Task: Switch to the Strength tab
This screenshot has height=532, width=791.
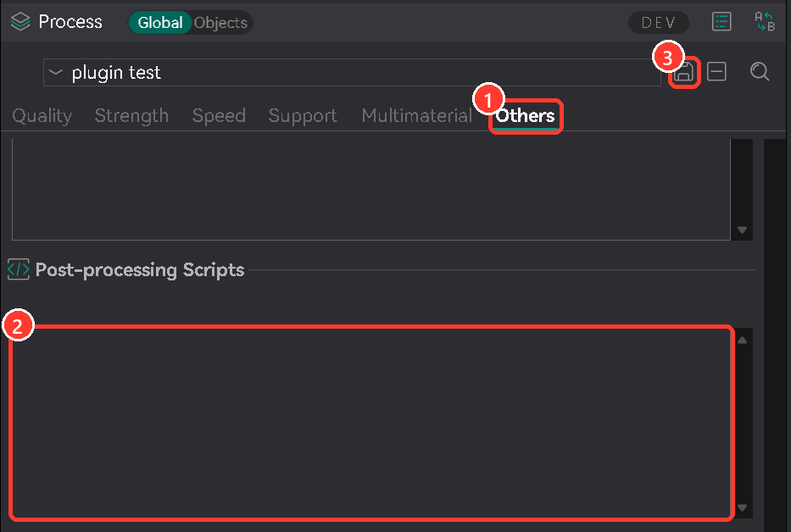Action: [x=131, y=116]
